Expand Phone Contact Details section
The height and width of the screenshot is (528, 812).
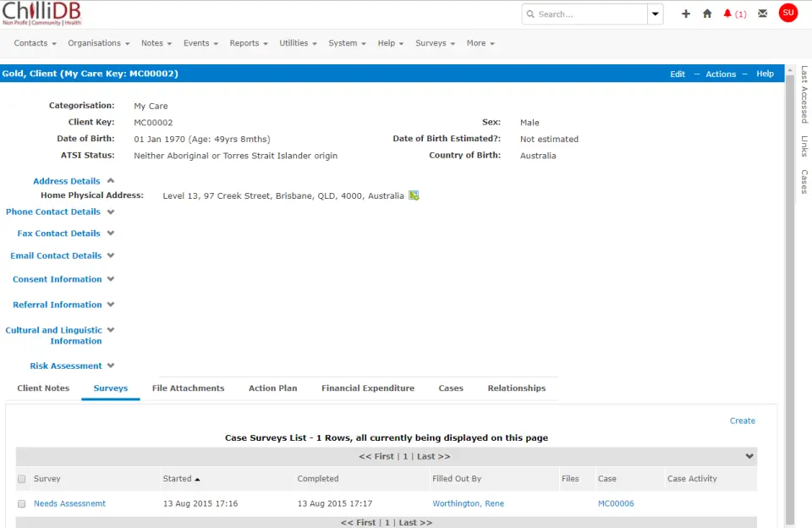111,212
